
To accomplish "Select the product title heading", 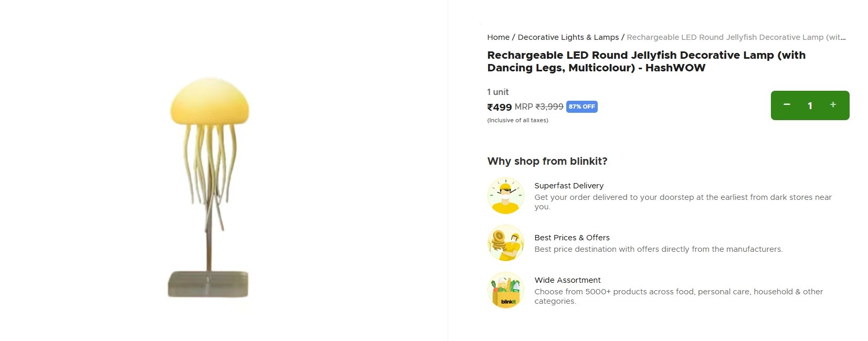I will (645, 61).
